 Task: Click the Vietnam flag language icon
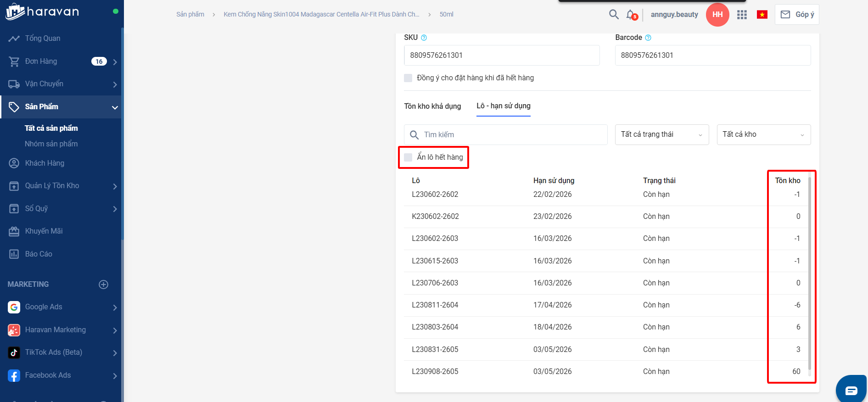[x=762, y=15]
